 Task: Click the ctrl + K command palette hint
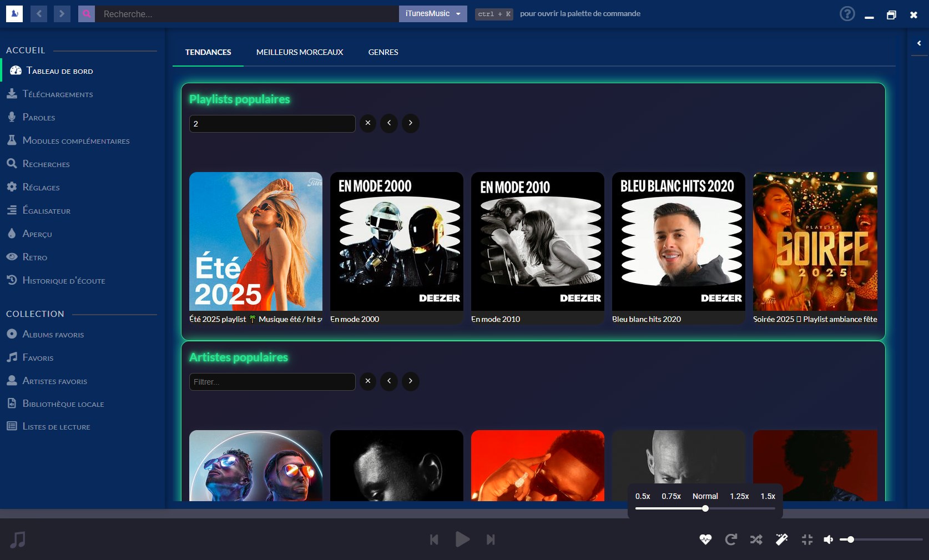point(494,14)
